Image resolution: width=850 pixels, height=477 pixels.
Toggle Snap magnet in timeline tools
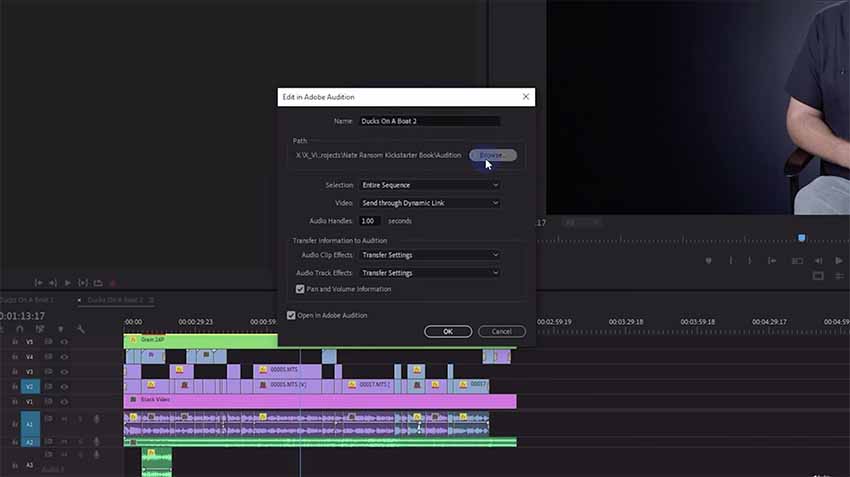(20, 329)
